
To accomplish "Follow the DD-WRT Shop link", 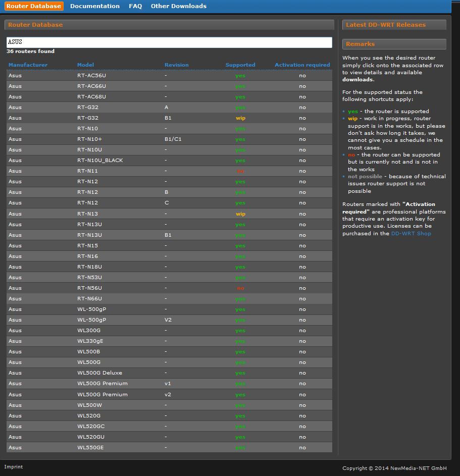I will pos(411,233).
